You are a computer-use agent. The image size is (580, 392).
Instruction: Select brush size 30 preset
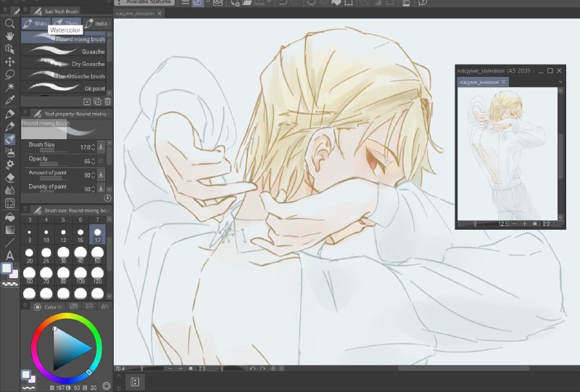63,255
